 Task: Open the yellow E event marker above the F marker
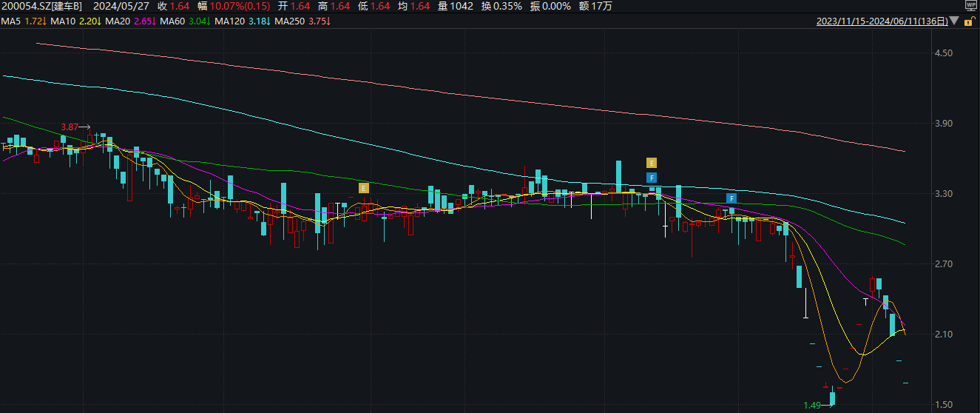(651, 163)
